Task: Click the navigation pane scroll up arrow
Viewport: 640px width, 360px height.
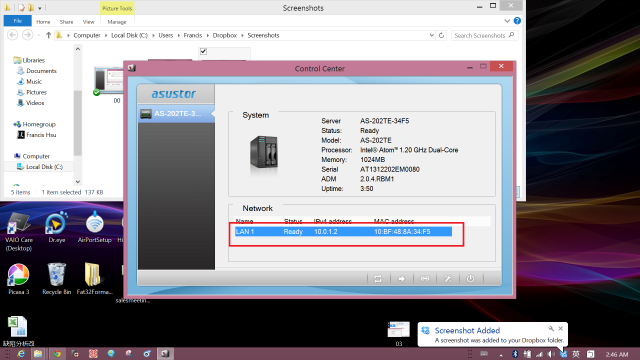Action: coord(78,49)
